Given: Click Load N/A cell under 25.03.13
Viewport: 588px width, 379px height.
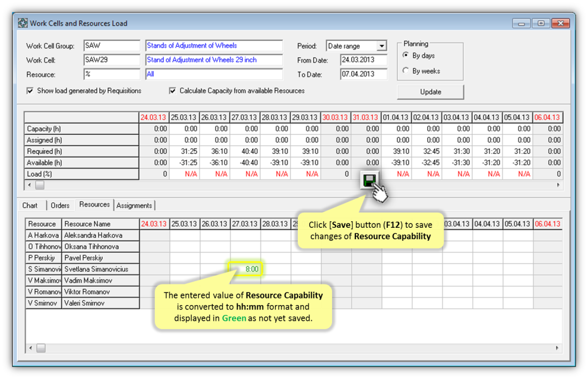Looking at the screenshot, I should [x=183, y=174].
